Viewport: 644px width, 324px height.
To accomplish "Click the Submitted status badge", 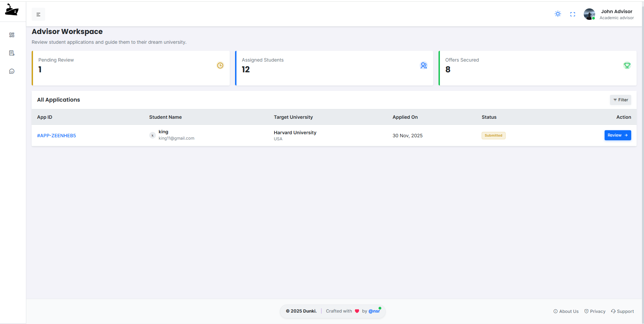I will click(493, 136).
